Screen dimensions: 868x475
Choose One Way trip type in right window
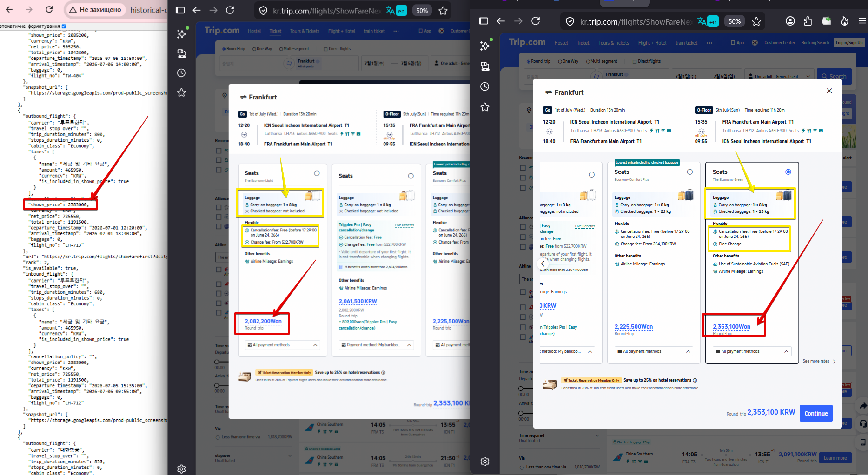(x=568, y=61)
